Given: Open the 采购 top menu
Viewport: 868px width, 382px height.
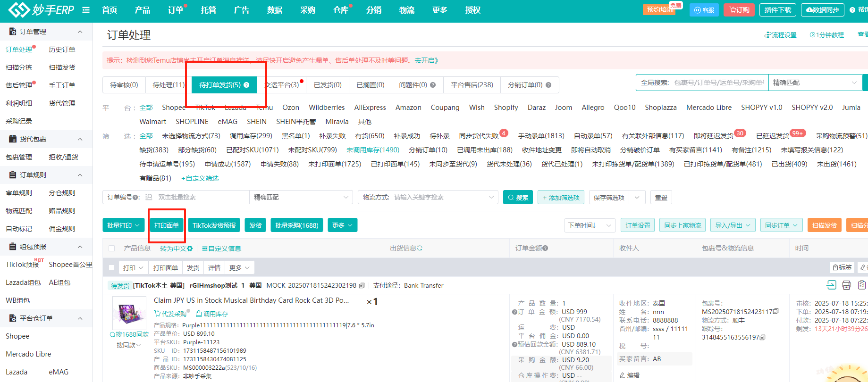Looking at the screenshot, I should click(308, 10).
